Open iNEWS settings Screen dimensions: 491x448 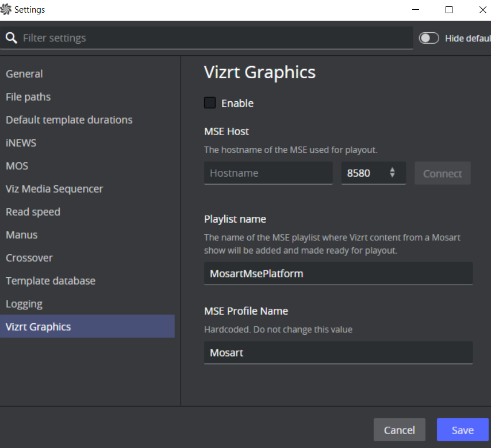21,143
